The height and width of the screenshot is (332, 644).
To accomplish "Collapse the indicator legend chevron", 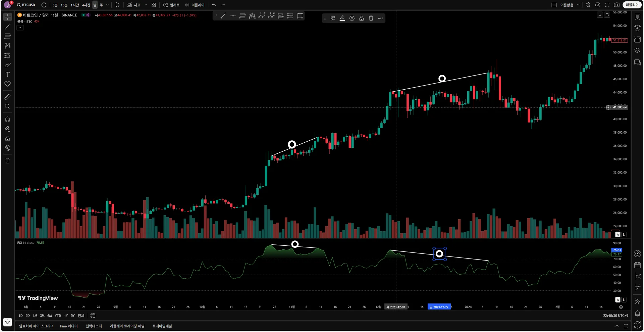I will pyautogui.click(x=20, y=28).
